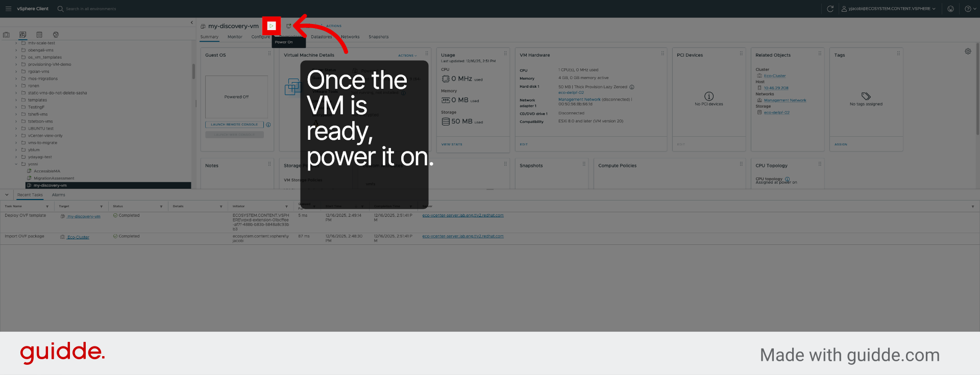Switch to Hosts and Clusters inventory view
980x375 pixels.
pos(6,35)
